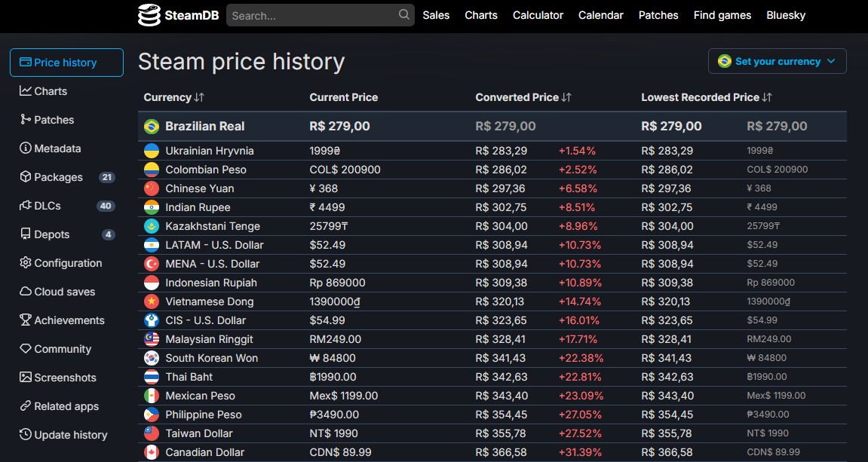Sort by Converted Price column
Viewport: 868px width, 462px height.
(523, 97)
